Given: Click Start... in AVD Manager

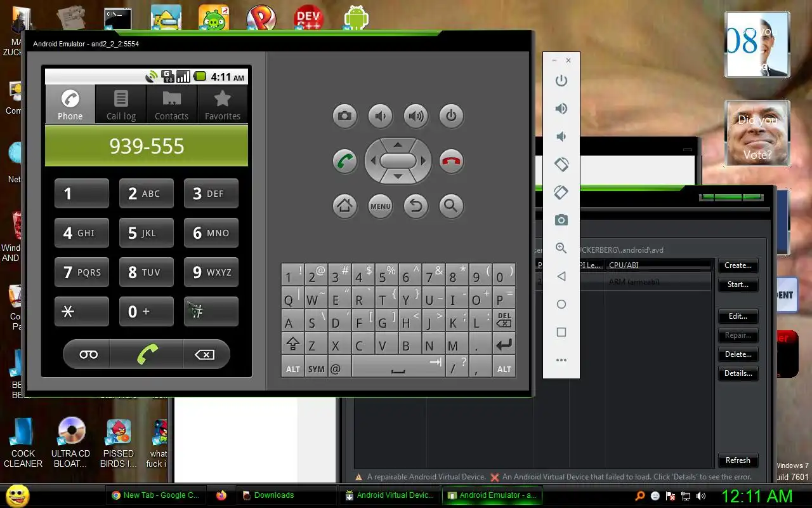Looking at the screenshot, I should click(x=738, y=284).
